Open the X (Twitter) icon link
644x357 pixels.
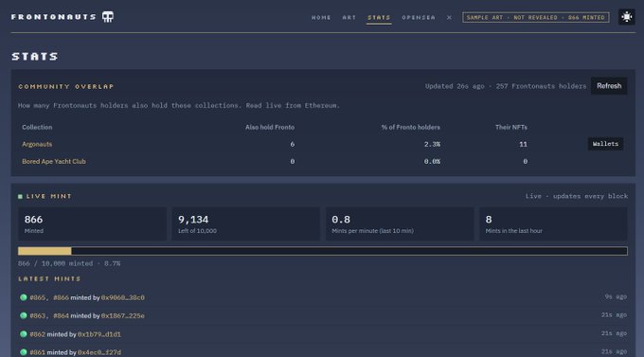pyautogui.click(x=449, y=17)
